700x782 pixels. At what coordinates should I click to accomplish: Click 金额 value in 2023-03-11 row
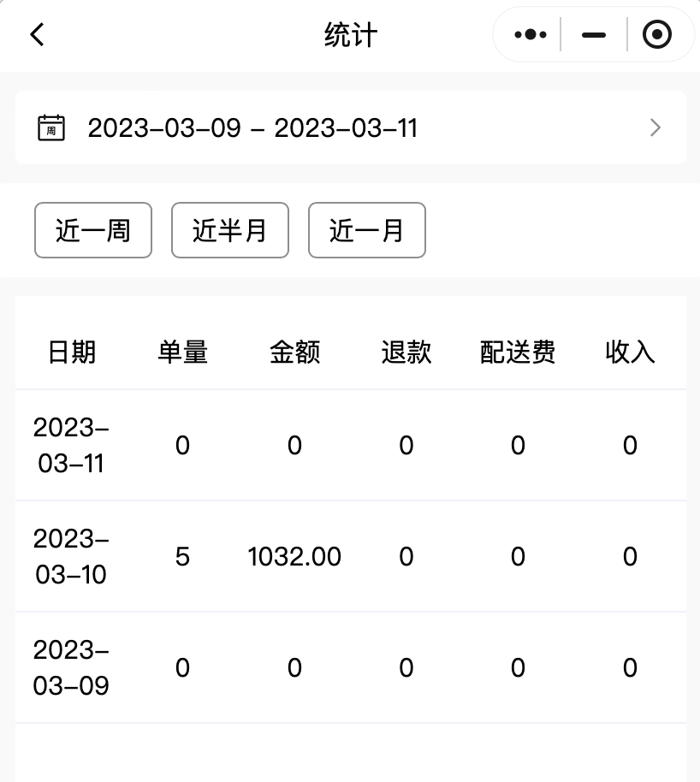click(x=294, y=446)
